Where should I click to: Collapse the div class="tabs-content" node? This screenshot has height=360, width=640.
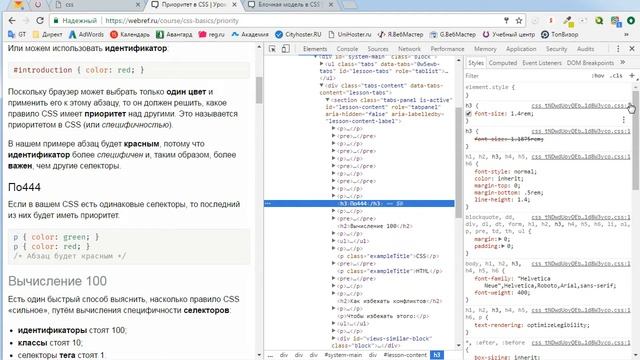point(322,85)
